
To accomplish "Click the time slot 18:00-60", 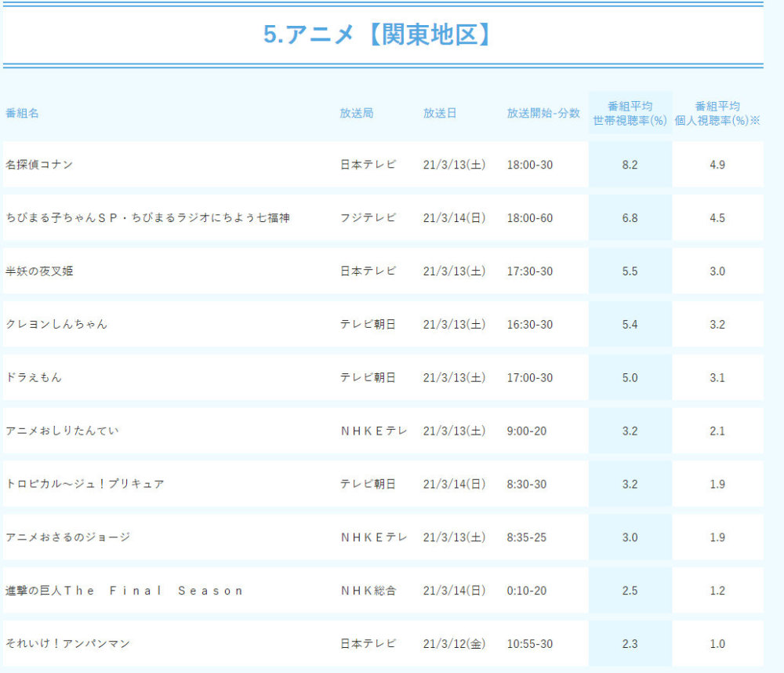I will 530,217.
